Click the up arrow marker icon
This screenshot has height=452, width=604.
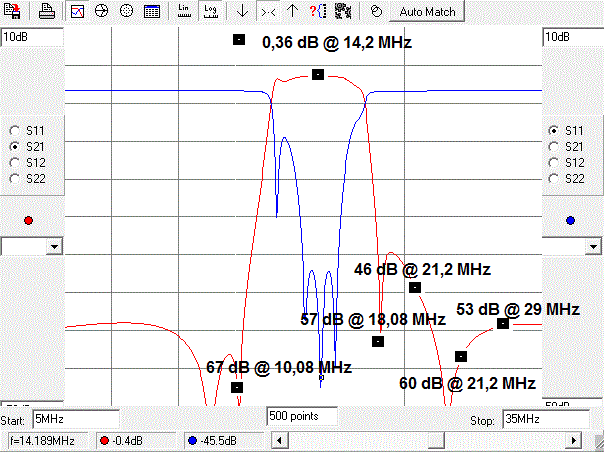[292, 12]
